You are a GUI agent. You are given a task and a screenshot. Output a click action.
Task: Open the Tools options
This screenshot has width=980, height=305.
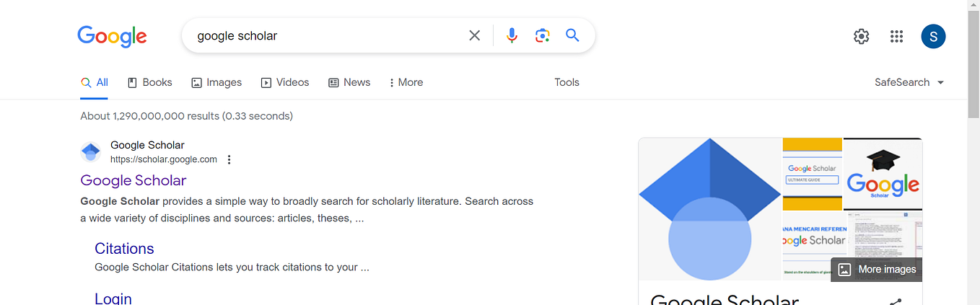[x=566, y=82]
